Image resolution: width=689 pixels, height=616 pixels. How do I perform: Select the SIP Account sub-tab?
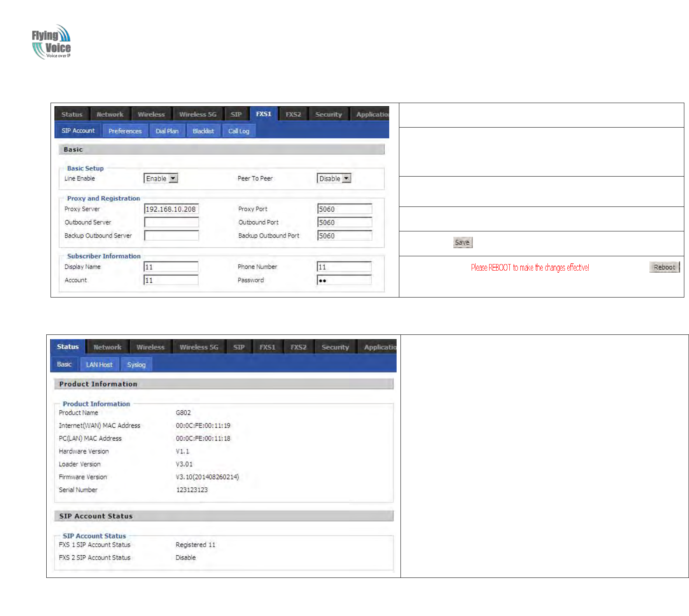78,131
